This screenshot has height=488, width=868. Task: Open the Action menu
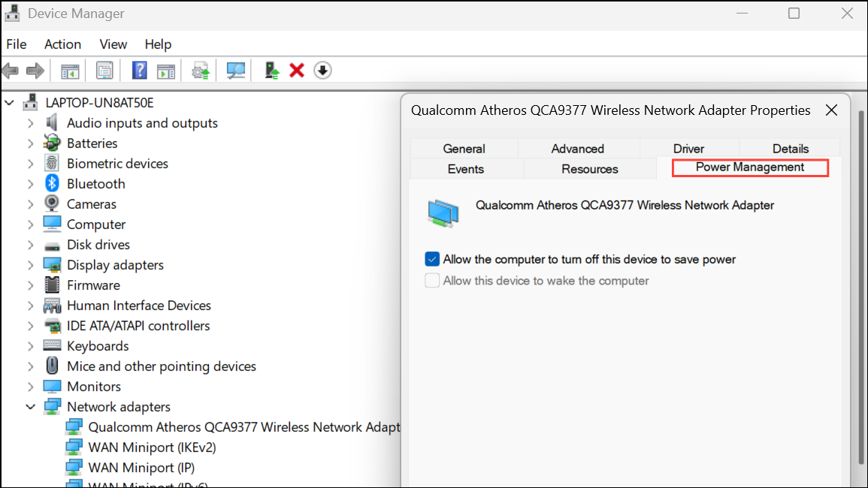pos(62,44)
